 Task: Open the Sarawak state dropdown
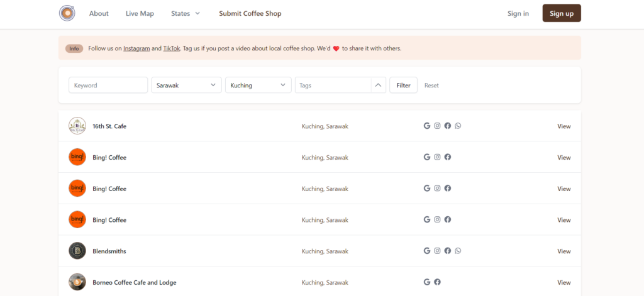click(186, 85)
